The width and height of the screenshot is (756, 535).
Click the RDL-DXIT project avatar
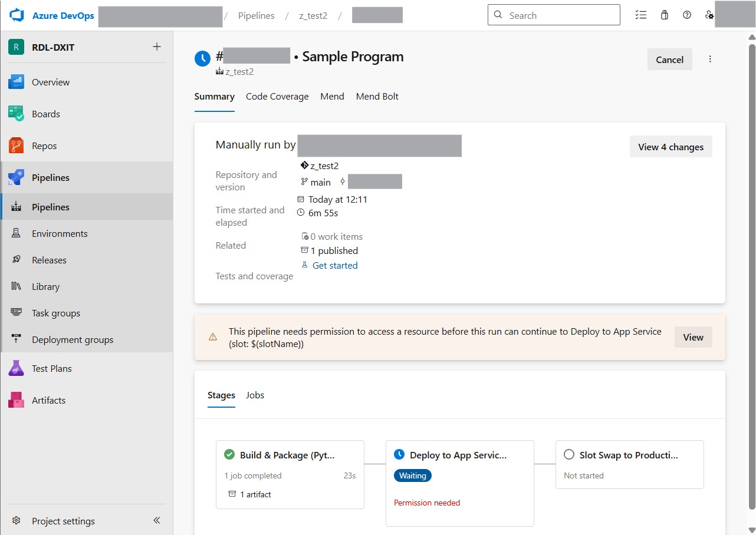point(16,47)
